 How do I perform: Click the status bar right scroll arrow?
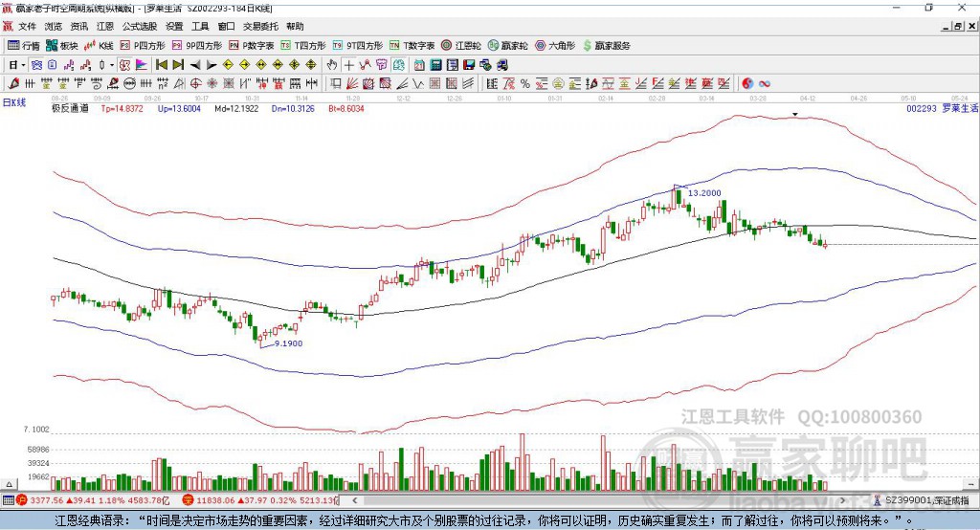pyautogui.click(x=842, y=500)
